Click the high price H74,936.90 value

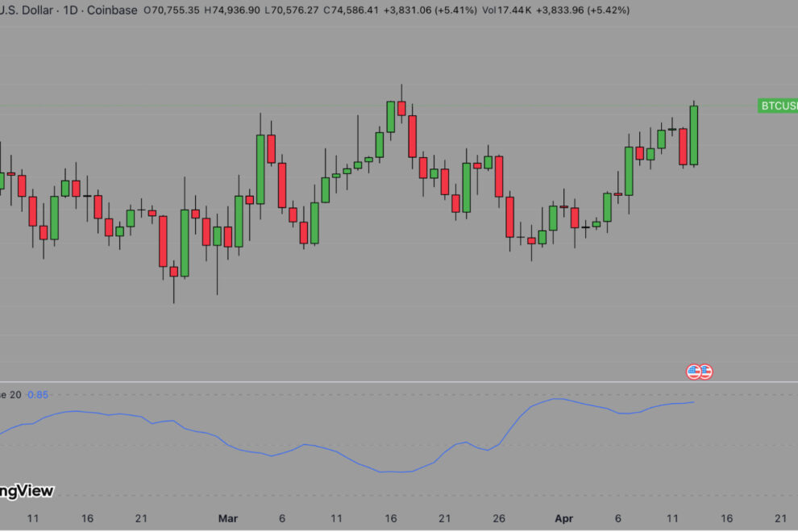(x=232, y=10)
